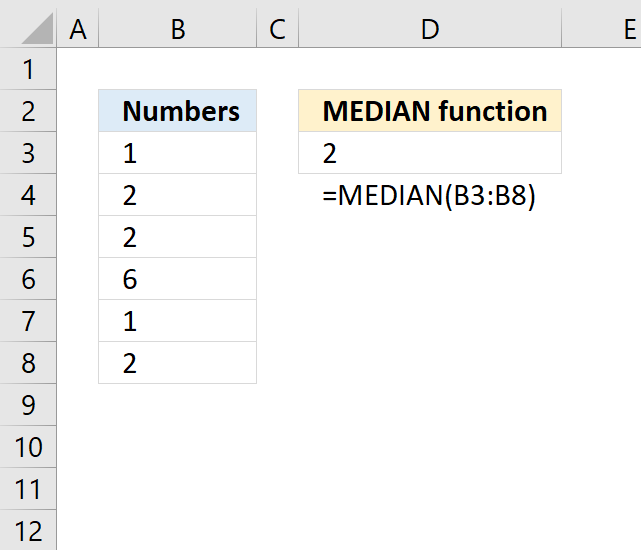
Task: Select cell B6 containing 6
Action: (177, 279)
